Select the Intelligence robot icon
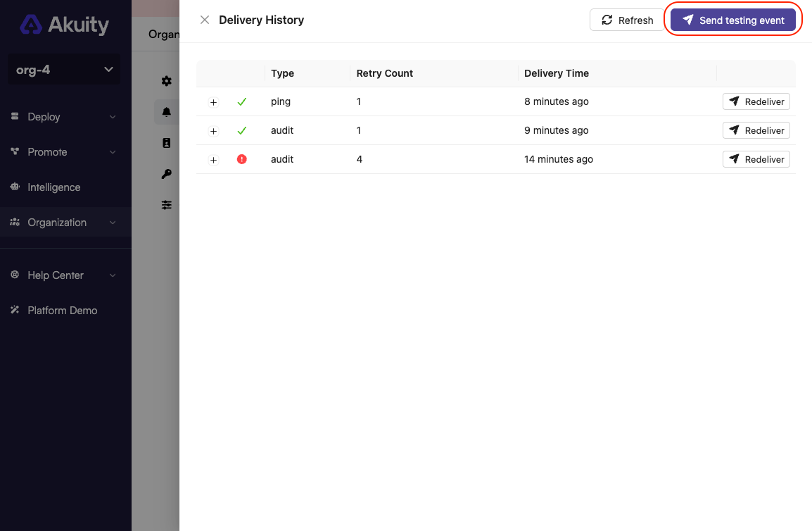This screenshot has height=531, width=812. [x=15, y=187]
